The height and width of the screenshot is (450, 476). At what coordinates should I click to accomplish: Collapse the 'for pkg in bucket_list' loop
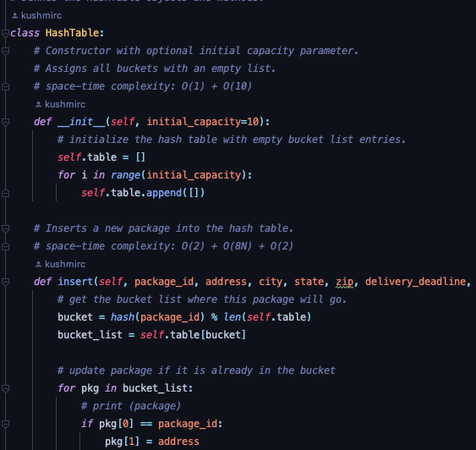click(5, 388)
